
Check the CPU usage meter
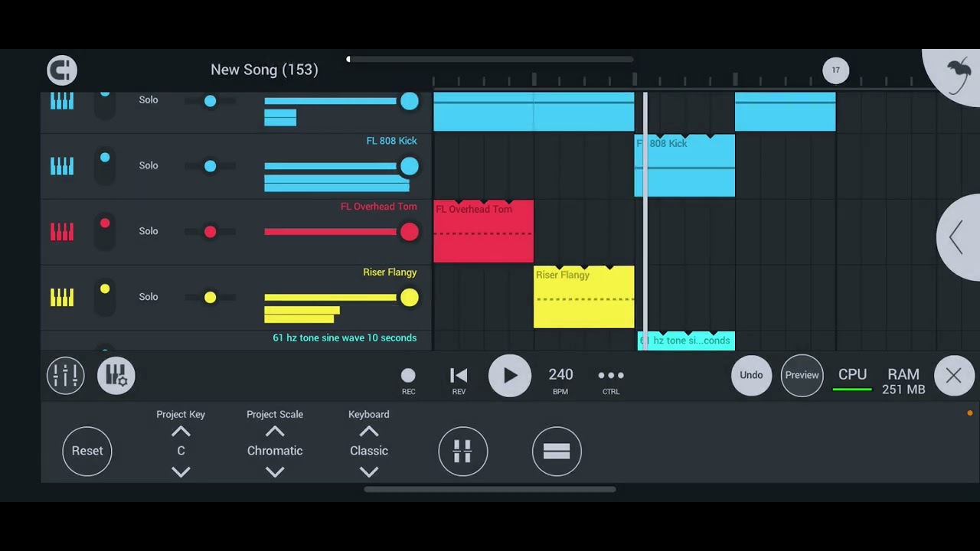tap(852, 380)
